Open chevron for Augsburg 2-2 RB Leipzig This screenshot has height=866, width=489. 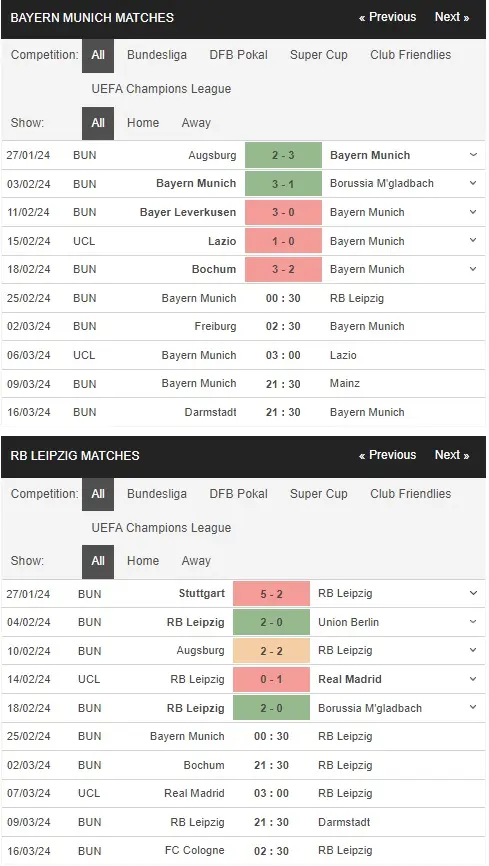tap(473, 651)
